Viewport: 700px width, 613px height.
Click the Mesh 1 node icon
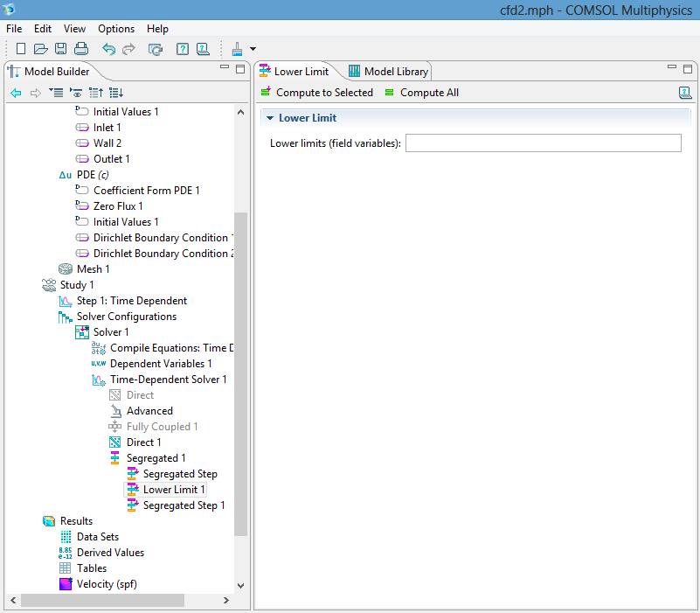[x=66, y=269]
